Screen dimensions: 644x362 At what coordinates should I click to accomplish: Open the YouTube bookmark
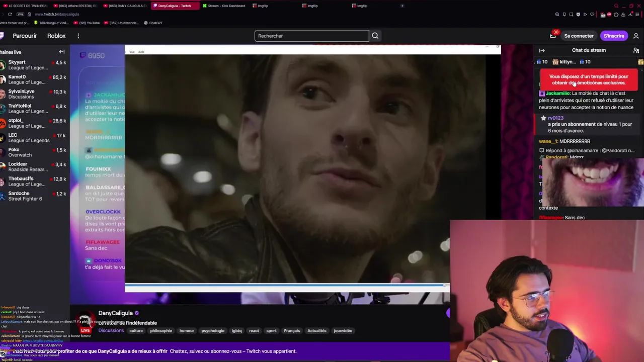[x=87, y=23]
